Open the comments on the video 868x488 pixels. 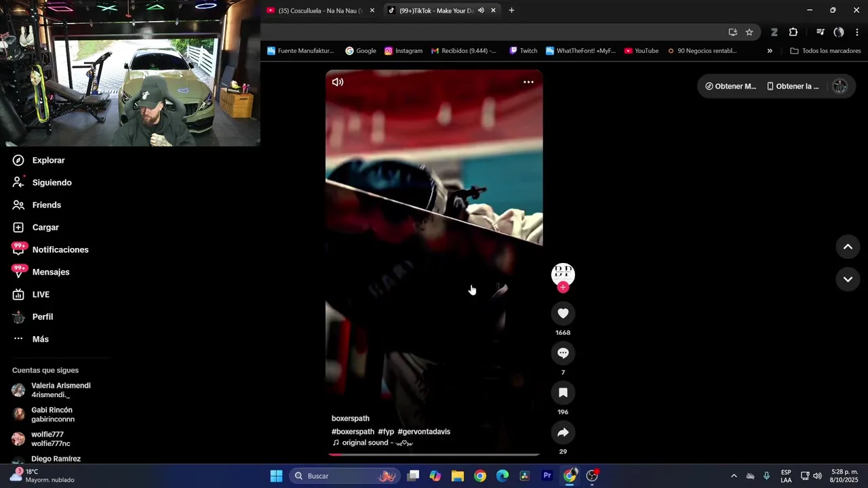tap(563, 353)
